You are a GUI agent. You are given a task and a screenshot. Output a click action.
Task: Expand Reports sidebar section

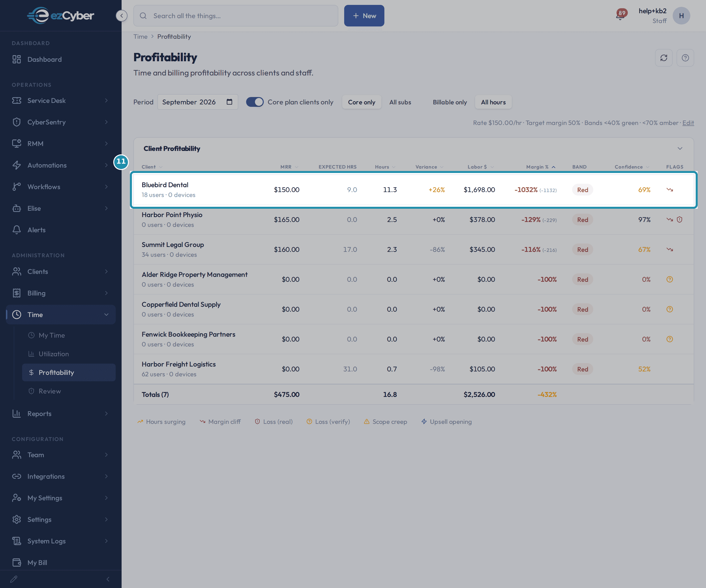click(x=61, y=414)
